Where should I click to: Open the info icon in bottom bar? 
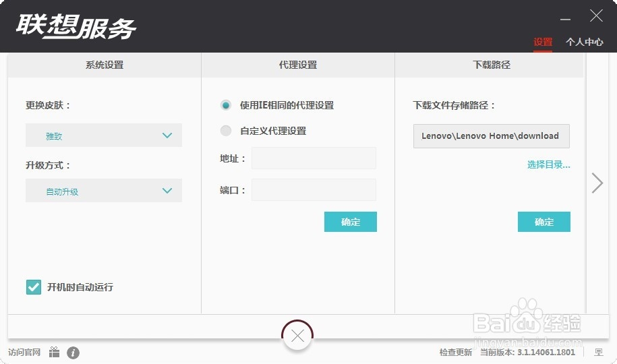point(74,353)
